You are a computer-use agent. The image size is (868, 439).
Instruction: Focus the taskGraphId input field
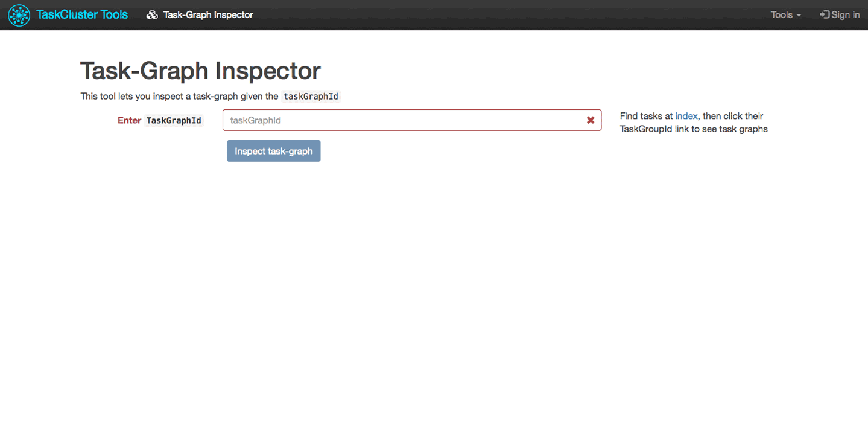(412, 120)
